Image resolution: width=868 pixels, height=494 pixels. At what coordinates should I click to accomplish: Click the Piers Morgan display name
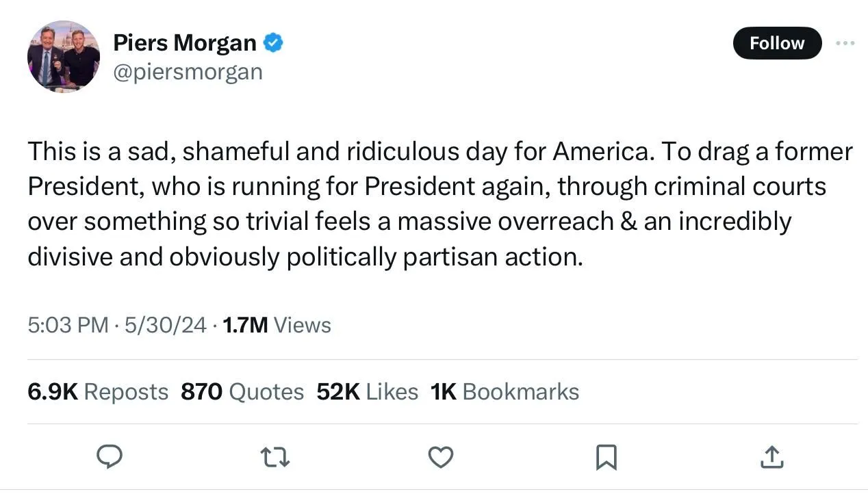point(184,42)
